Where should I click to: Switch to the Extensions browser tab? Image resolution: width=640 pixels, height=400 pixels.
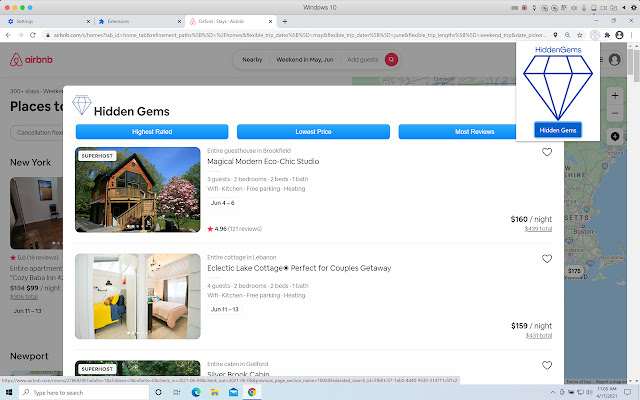(x=139, y=21)
